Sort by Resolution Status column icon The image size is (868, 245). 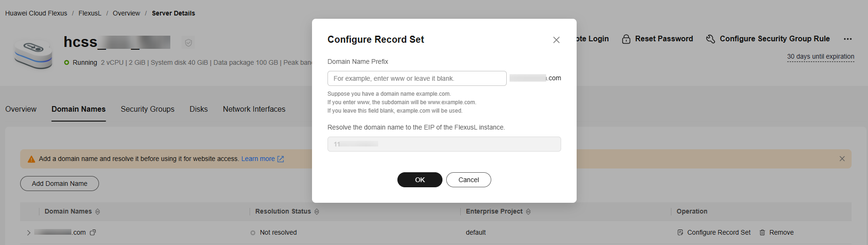coord(317,212)
